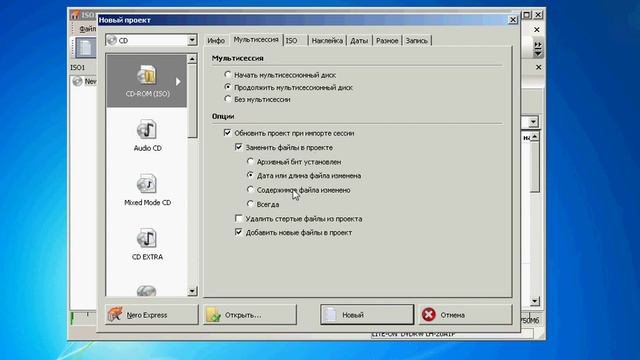Open the Файл menu in the Nero main window
Viewport: 640px width, 360px height.
pos(87,29)
